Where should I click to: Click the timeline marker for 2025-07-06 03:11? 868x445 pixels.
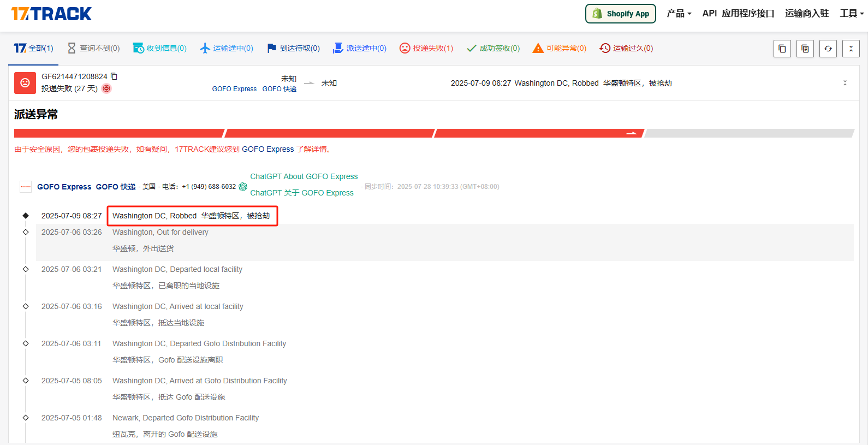(26, 343)
